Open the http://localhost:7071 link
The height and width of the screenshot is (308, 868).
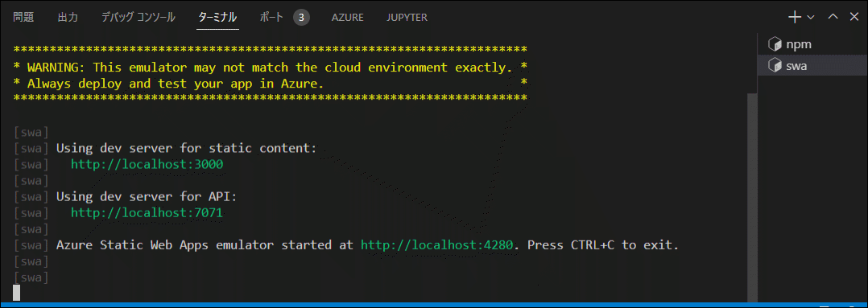147,212
